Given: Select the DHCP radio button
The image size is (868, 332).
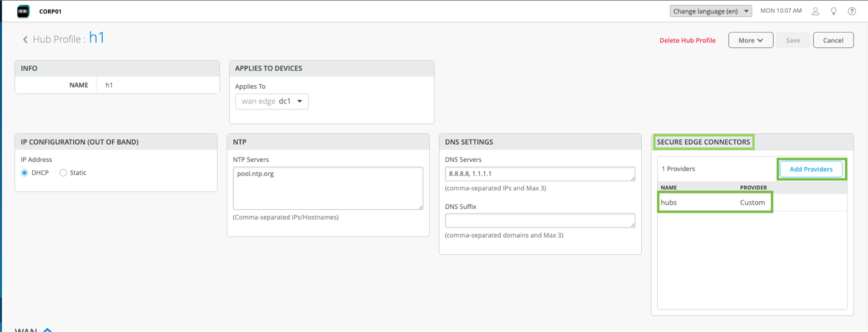Looking at the screenshot, I should (25, 173).
